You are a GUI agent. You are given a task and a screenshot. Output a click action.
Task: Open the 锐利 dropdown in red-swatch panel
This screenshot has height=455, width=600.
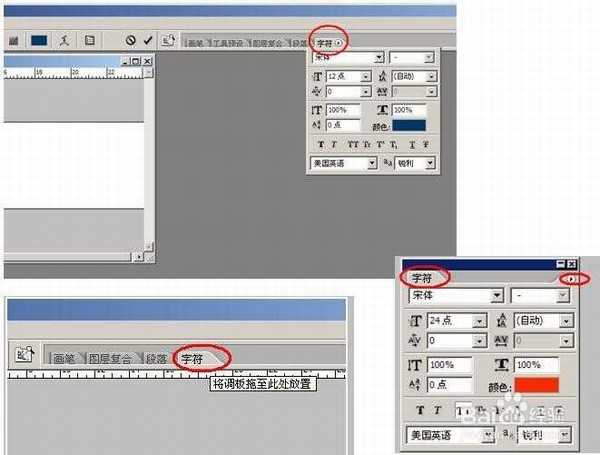click(564, 435)
